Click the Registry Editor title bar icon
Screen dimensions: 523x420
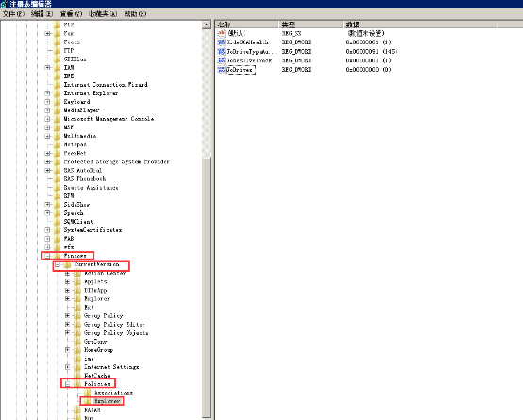5,4
